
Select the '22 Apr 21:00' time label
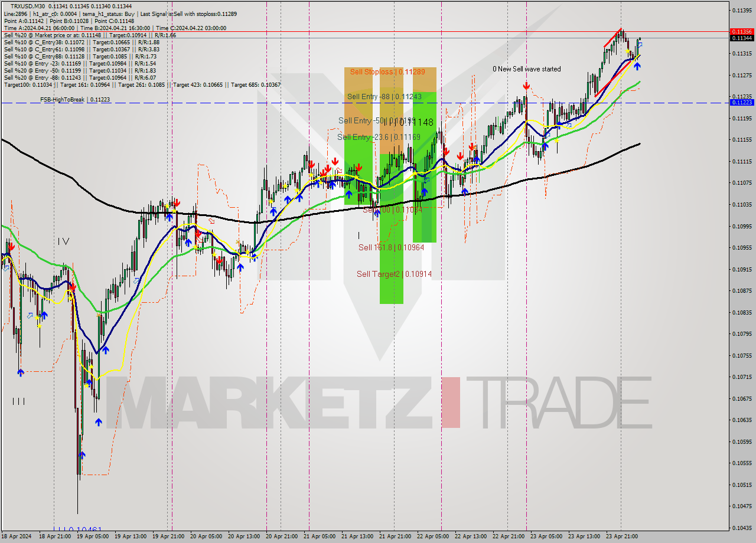509,537
